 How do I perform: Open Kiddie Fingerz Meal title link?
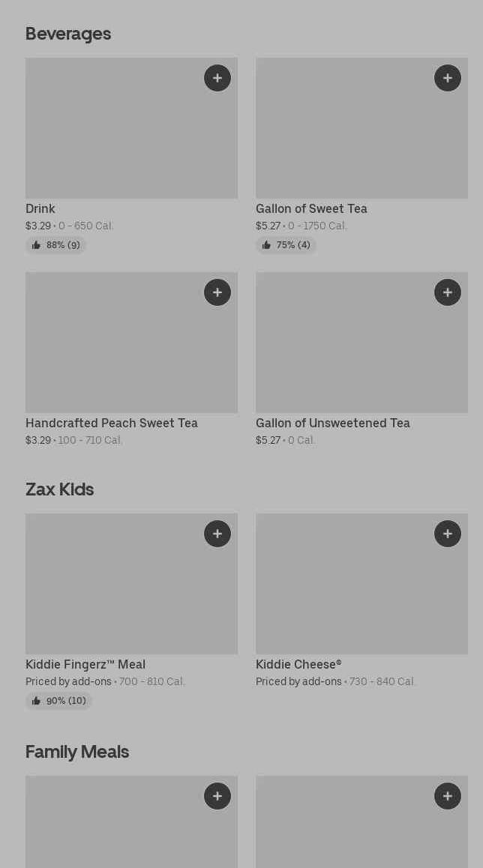(x=85, y=665)
